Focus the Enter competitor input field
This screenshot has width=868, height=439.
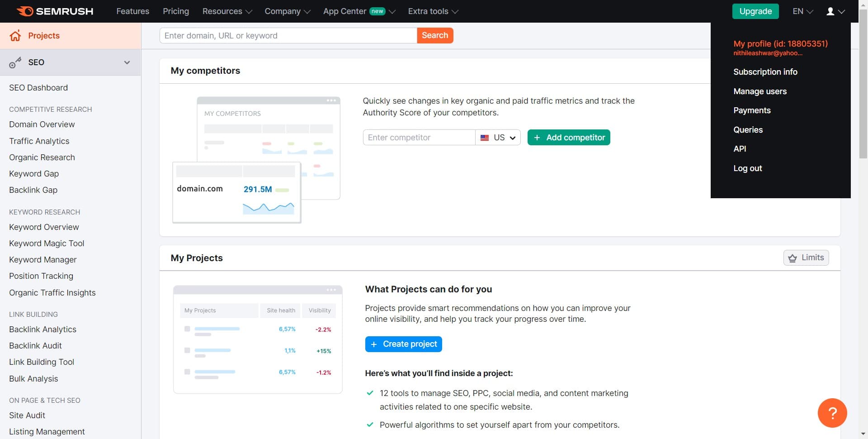tap(419, 138)
